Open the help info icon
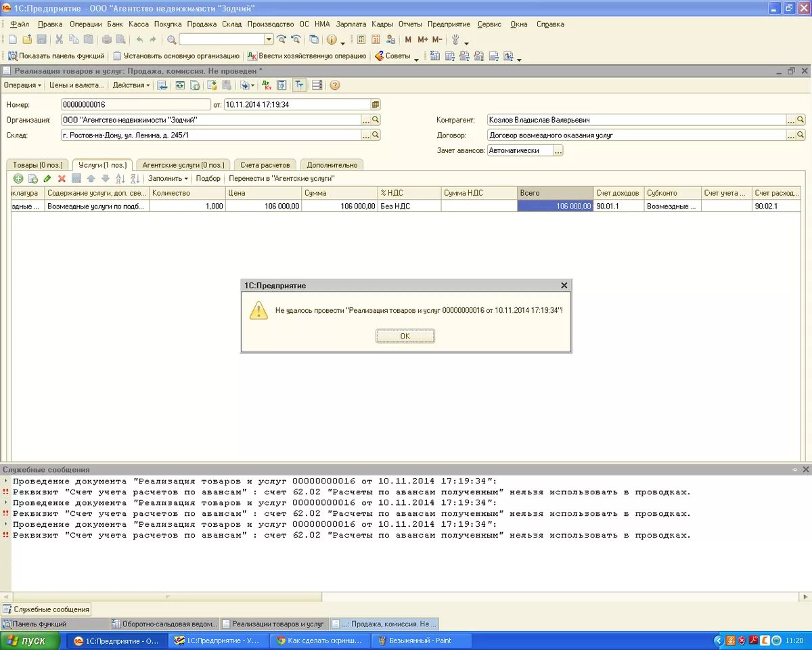 (x=332, y=40)
